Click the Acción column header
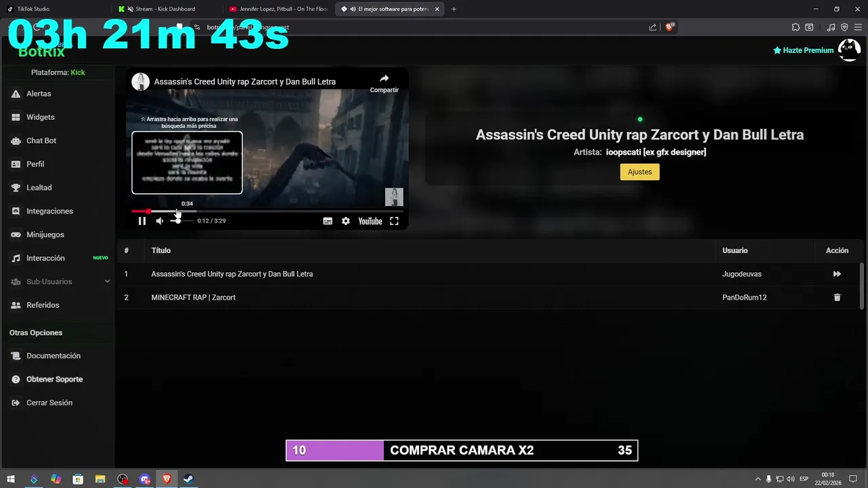 [837, 251]
